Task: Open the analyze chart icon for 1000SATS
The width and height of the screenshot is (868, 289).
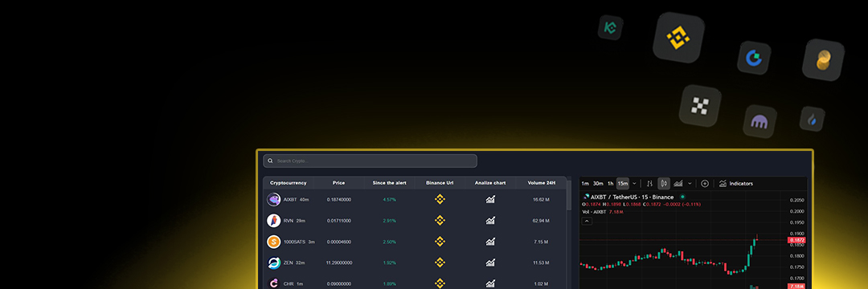Action: pyautogui.click(x=490, y=242)
